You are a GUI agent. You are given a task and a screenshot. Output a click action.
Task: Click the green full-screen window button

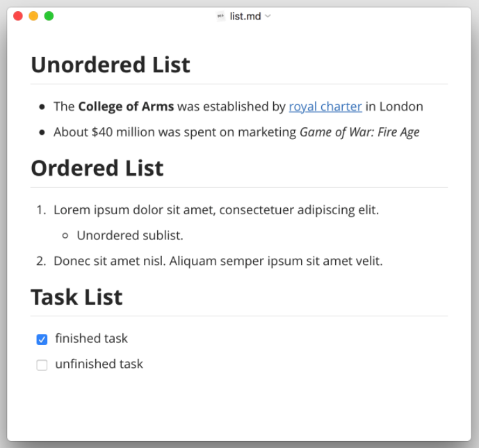(x=49, y=16)
